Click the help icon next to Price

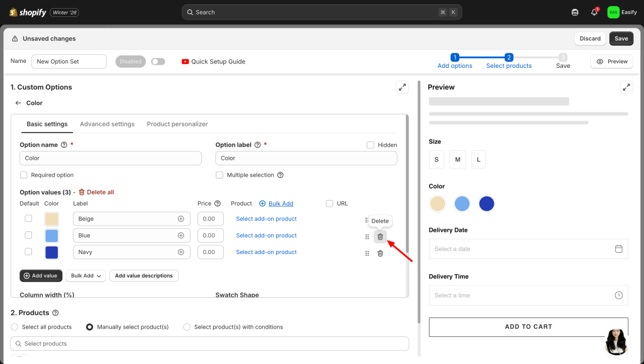[218, 204]
